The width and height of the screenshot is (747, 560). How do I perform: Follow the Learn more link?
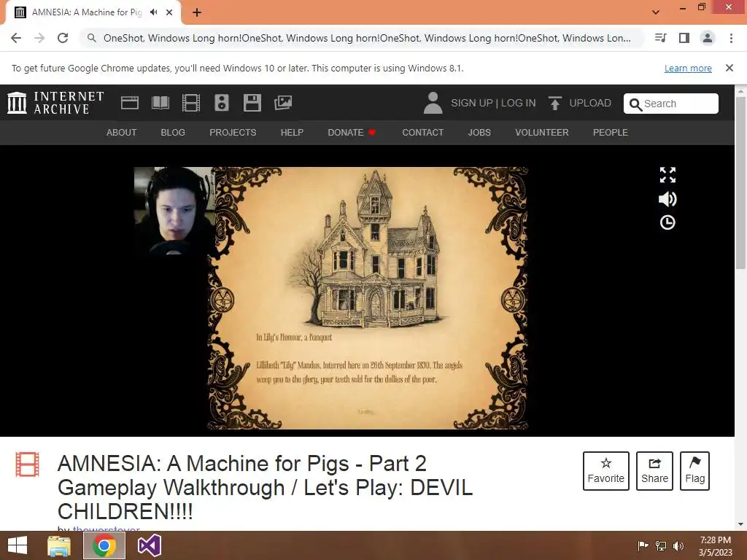point(688,68)
